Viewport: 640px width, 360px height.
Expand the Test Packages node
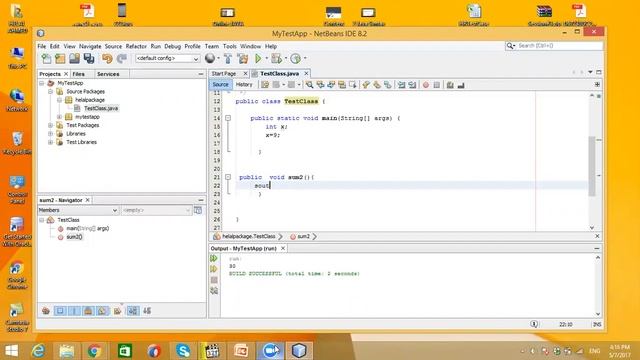click(x=51, y=125)
